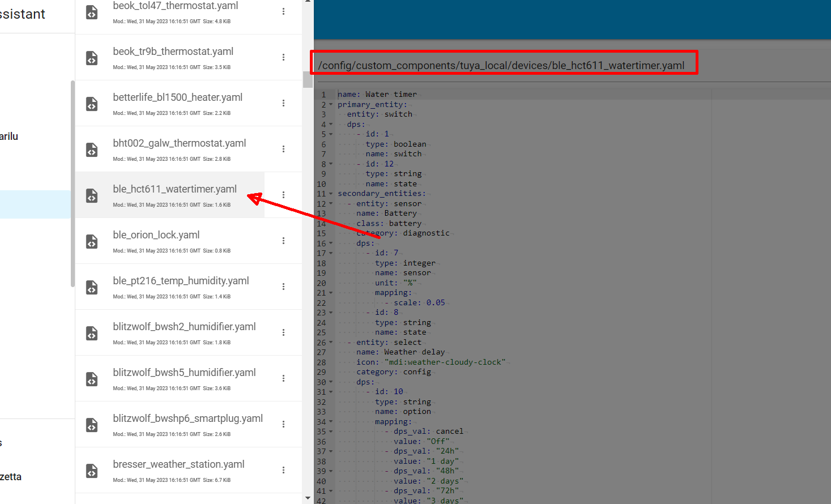Click the file icon beside betterlife_bl1500_heater.yaml
This screenshot has height=504, width=831.
(x=92, y=104)
